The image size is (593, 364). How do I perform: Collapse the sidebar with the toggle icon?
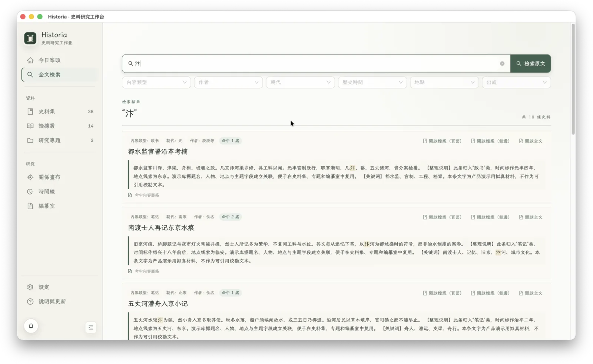[91, 327]
